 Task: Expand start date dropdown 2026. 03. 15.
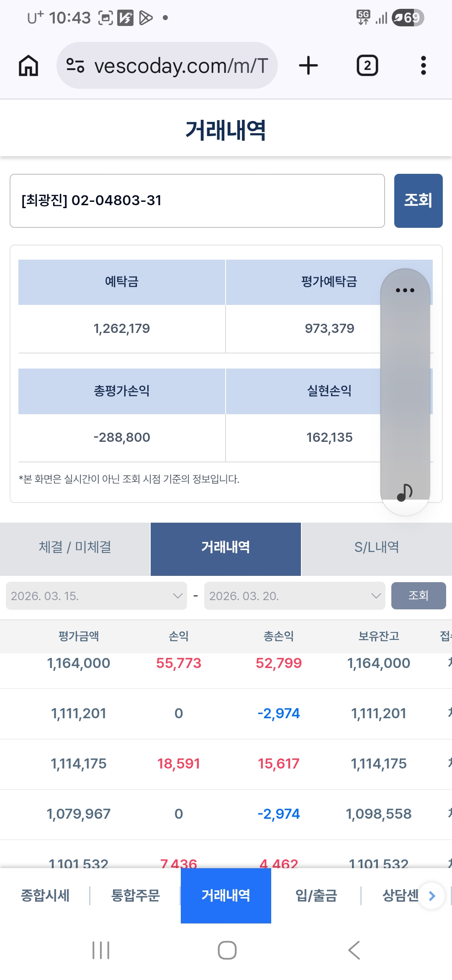pyautogui.click(x=96, y=596)
